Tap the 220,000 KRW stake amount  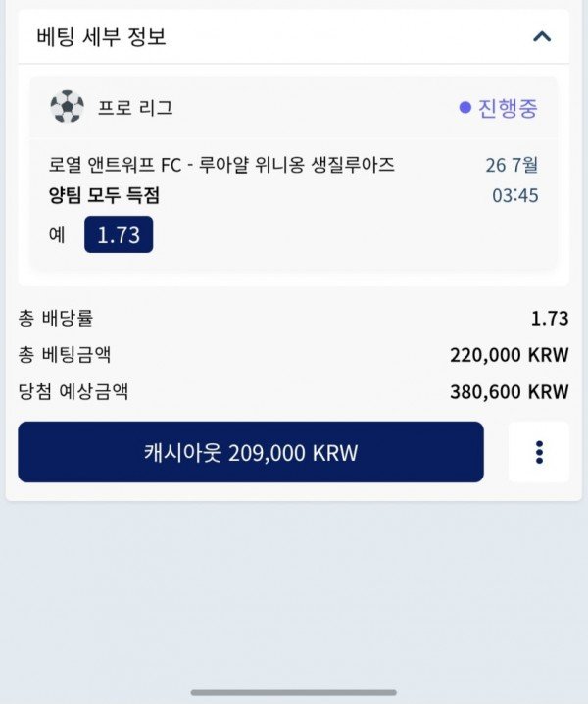[x=509, y=355]
